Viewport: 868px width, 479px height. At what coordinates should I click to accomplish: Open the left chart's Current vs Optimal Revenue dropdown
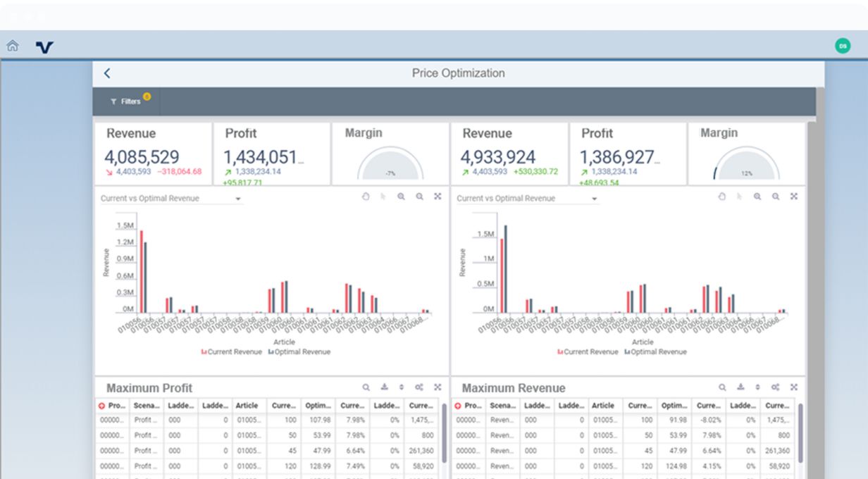238,199
